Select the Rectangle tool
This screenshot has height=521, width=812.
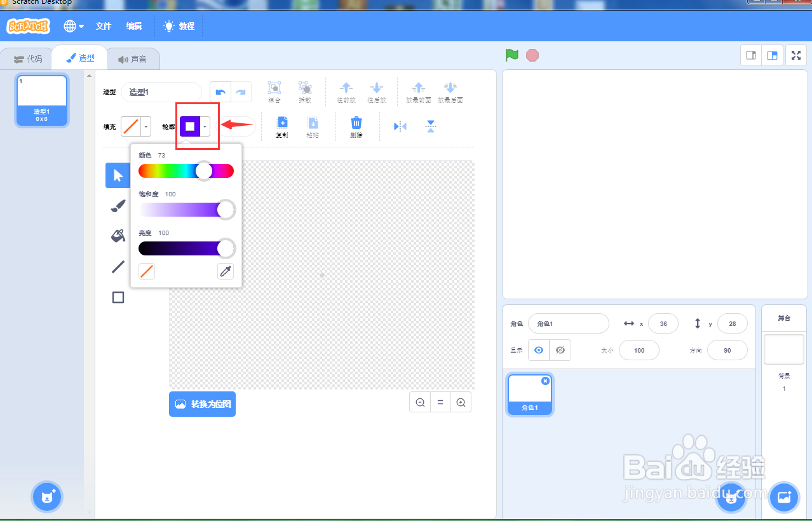point(118,297)
